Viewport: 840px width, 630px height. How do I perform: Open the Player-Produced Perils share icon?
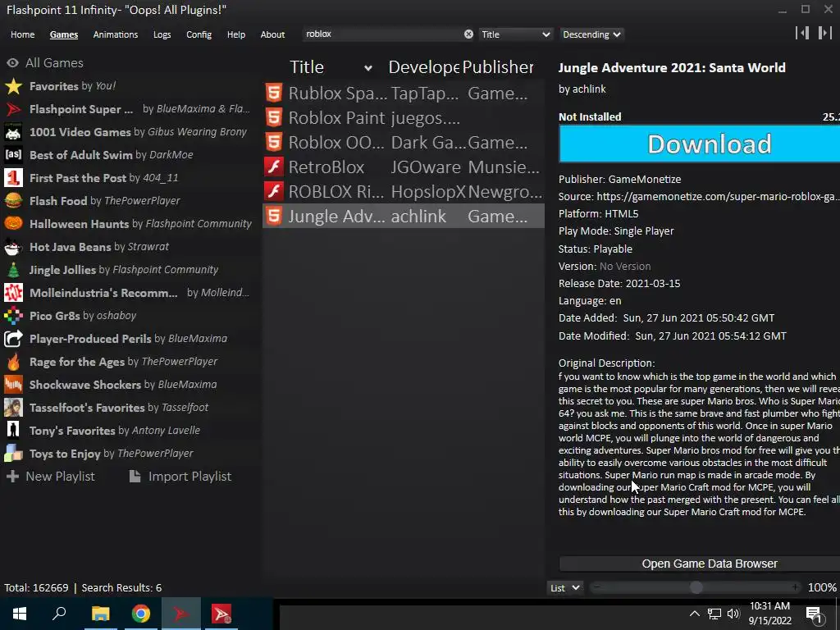coord(13,339)
